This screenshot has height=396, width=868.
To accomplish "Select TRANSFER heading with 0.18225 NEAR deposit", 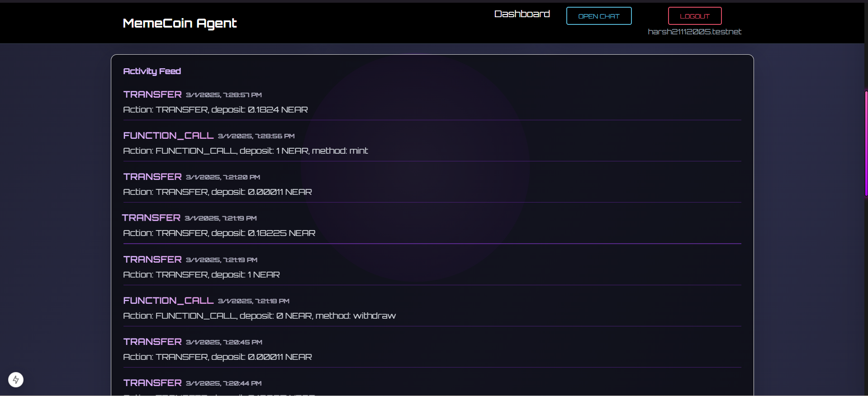I will [151, 218].
